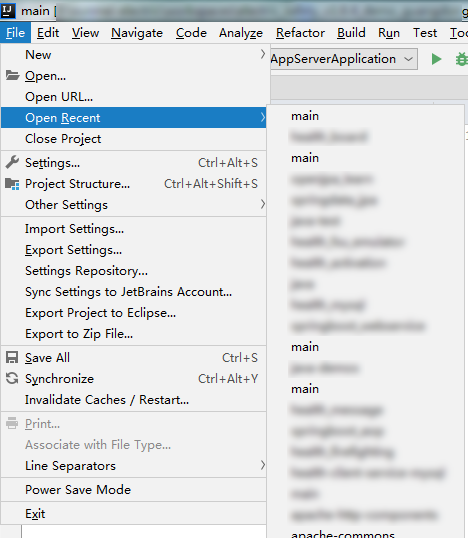Choose Sync Settings to JetBrains Account...
The width and height of the screenshot is (468, 538).
134,292
